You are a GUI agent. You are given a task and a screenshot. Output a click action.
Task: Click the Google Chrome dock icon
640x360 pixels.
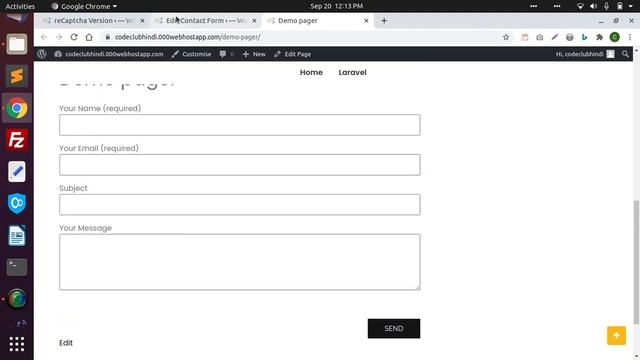click(17, 108)
